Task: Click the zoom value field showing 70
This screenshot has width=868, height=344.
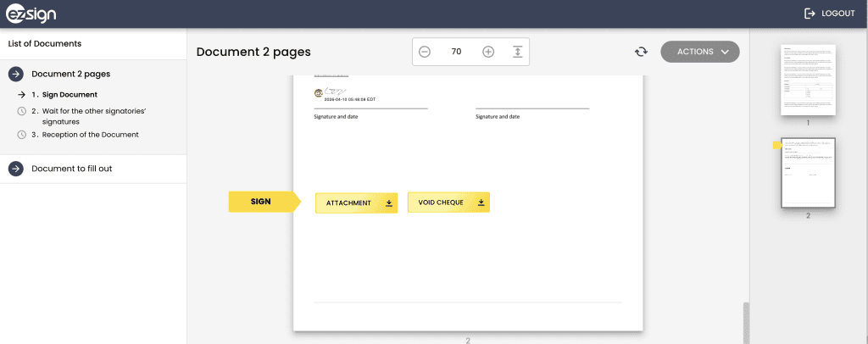Action: click(456, 52)
